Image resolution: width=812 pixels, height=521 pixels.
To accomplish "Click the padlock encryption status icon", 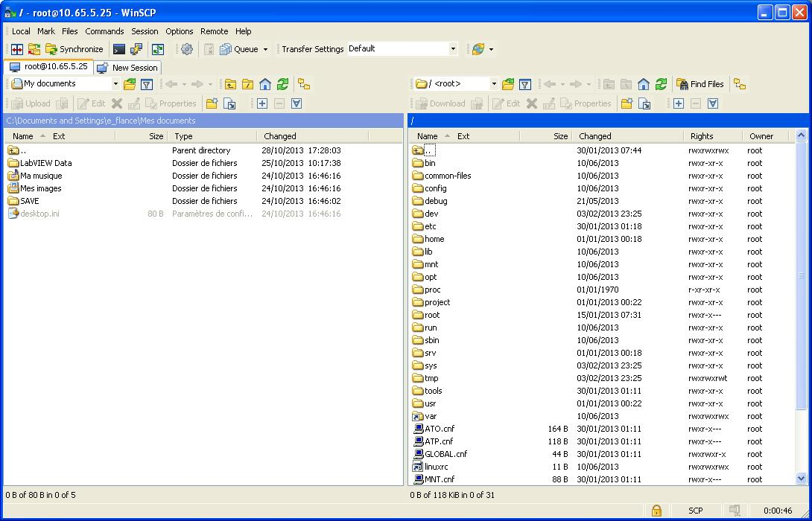I will [x=656, y=511].
